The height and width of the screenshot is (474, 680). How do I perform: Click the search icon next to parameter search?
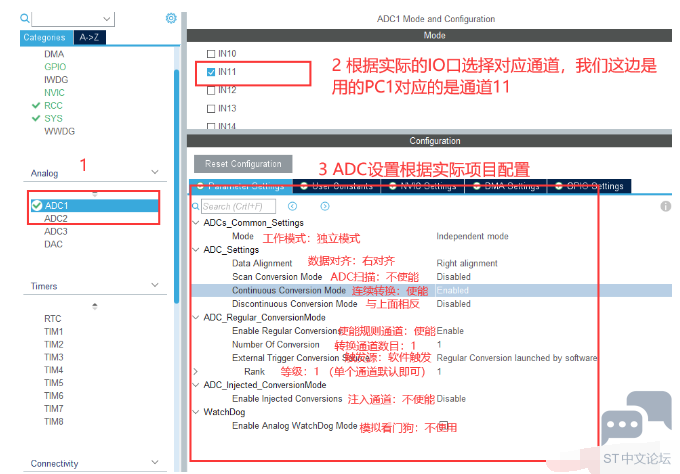(x=197, y=206)
